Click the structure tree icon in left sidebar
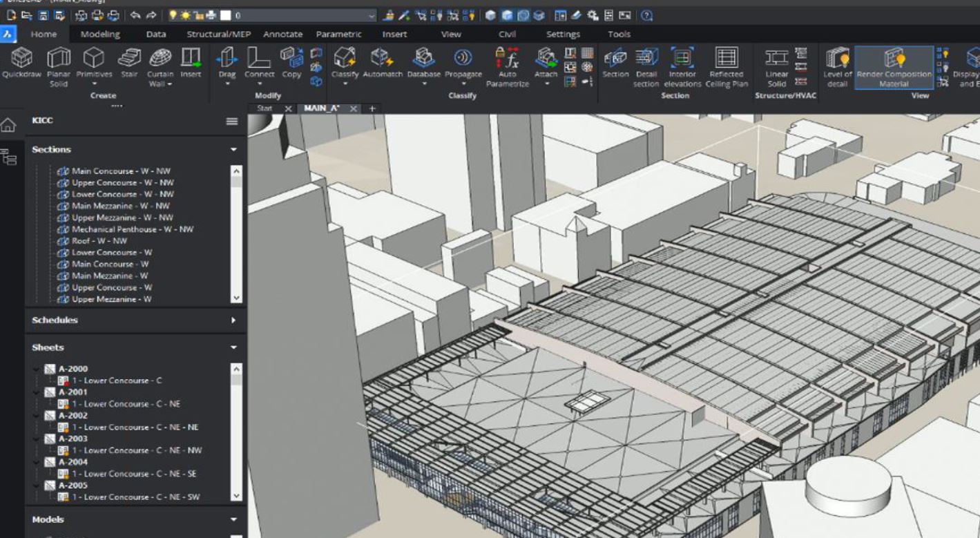This screenshot has height=538, width=980. pyautogui.click(x=9, y=157)
